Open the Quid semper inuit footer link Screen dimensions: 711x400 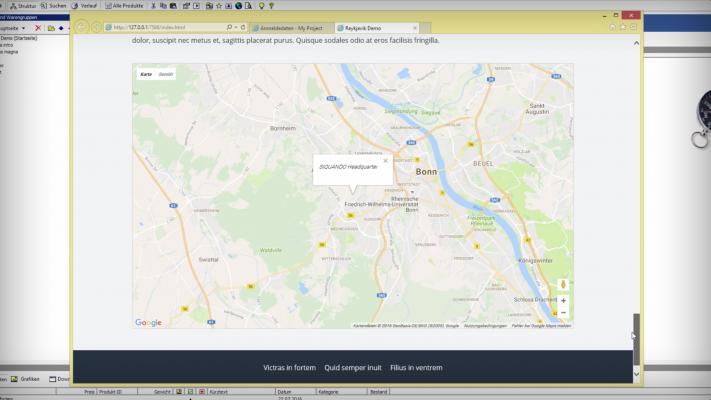click(x=353, y=368)
